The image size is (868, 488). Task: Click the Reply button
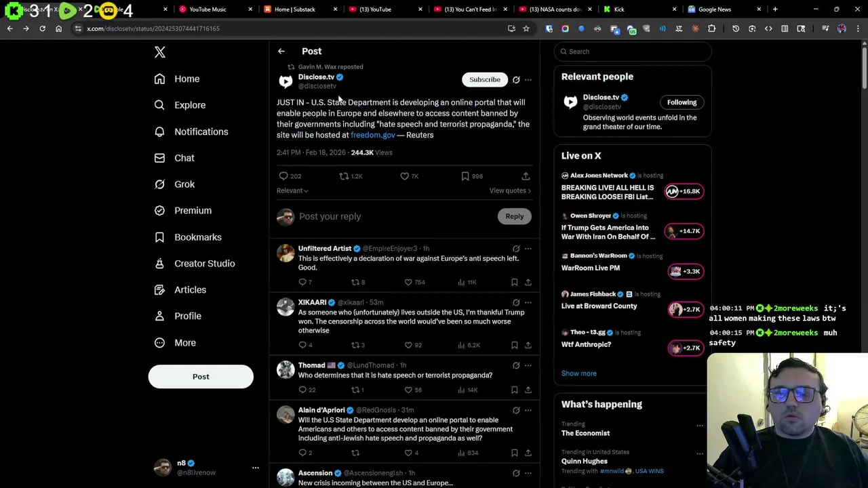click(x=515, y=217)
